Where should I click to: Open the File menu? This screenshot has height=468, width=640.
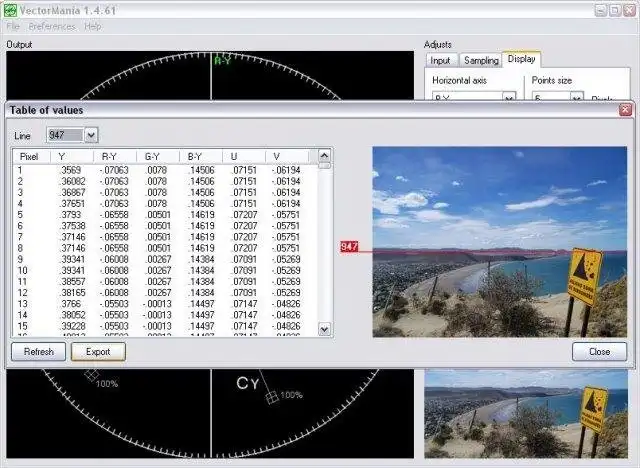(13, 27)
